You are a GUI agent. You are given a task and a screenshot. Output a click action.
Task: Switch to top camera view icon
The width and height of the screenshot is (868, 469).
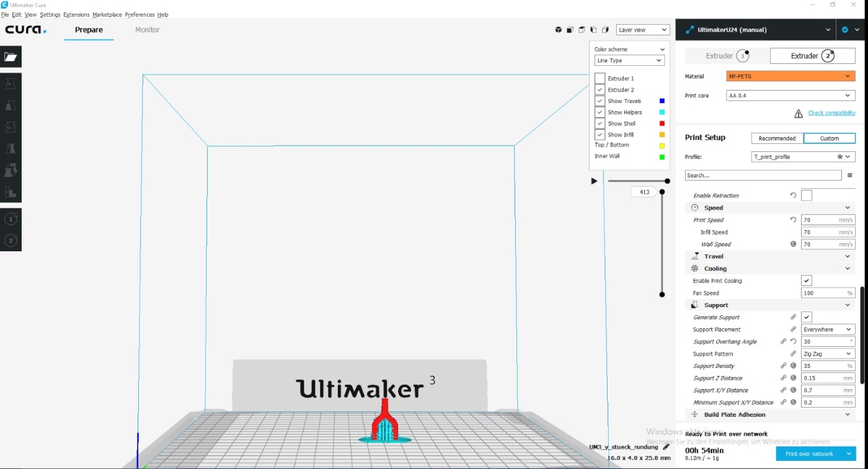coord(582,30)
